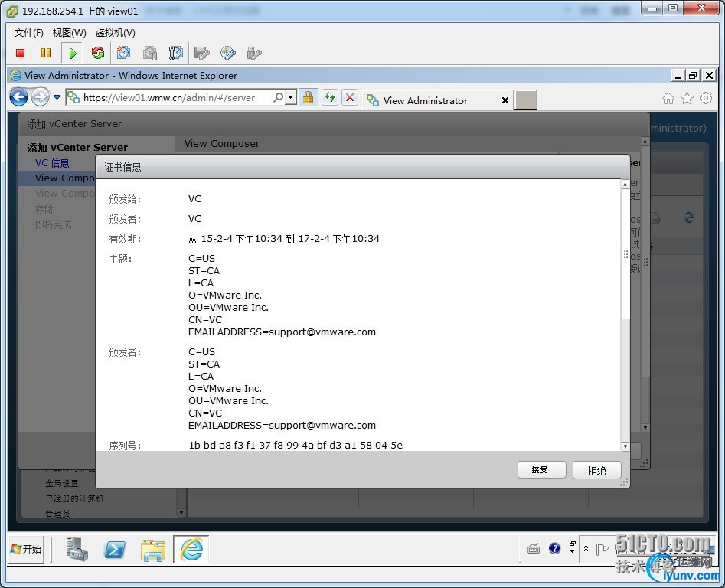Click the search magnifier in address bar
This screenshot has width=725, height=588.
coord(279,97)
